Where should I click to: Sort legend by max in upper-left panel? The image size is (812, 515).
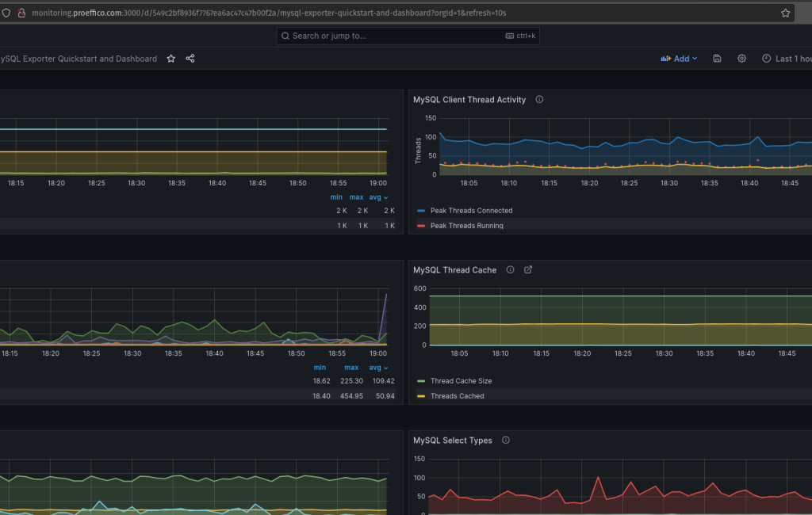click(x=356, y=197)
